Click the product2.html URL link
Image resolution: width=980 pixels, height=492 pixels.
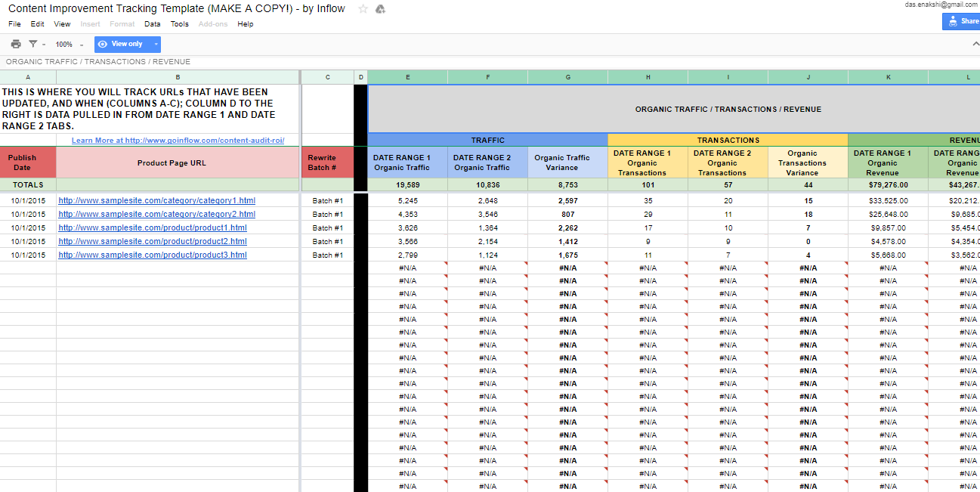153,242
